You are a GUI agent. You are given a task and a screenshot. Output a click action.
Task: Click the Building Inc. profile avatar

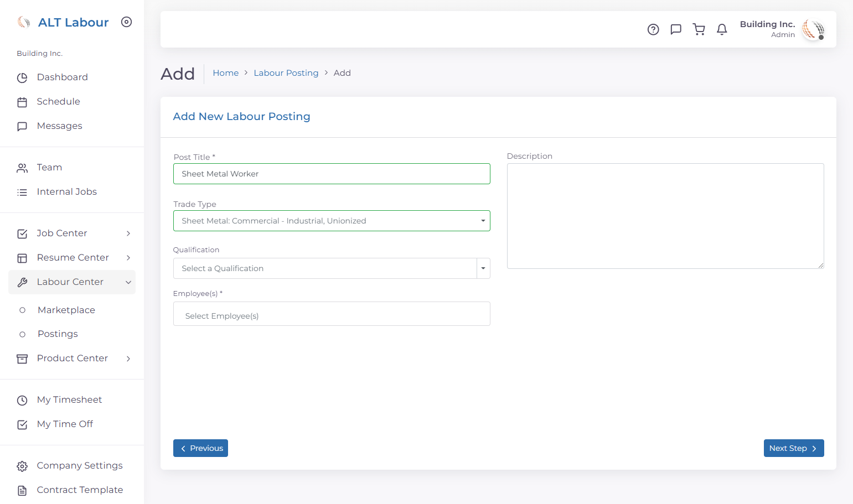coord(813,29)
